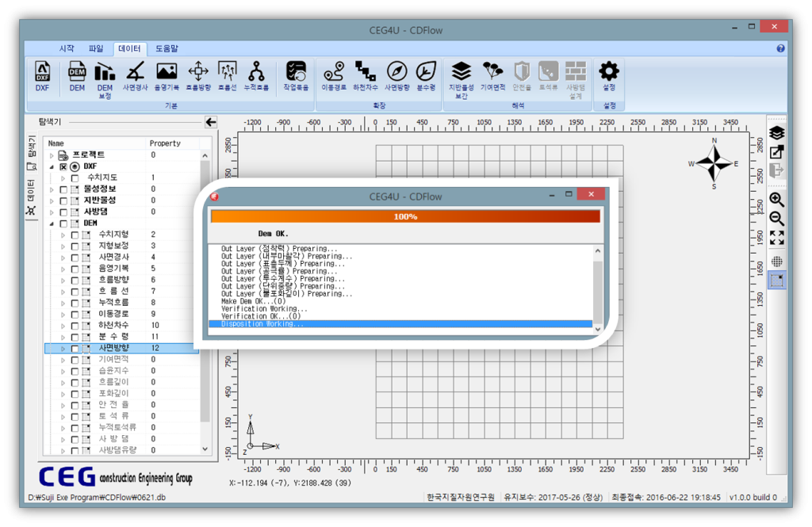Check the 음영기복 checkbox in the tree
Viewport: 812px width, 527px height.
pyautogui.click(x=75, y=269)
